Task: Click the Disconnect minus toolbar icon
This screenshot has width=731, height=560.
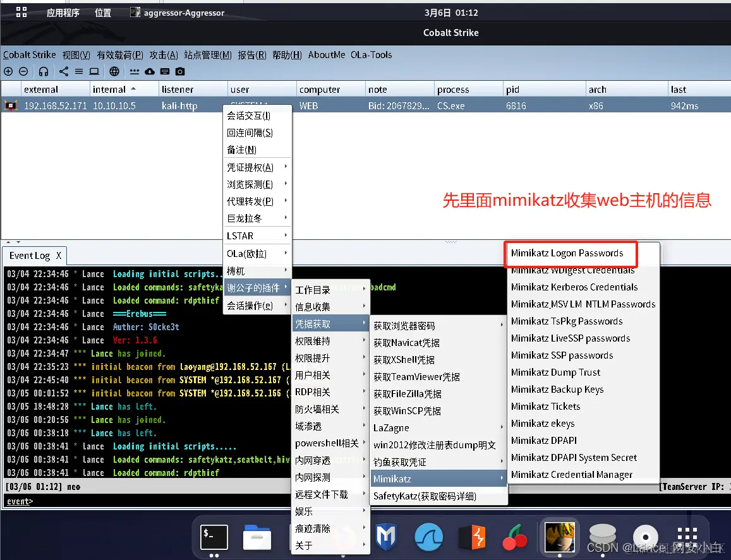Action: click(x=23, y=71)
